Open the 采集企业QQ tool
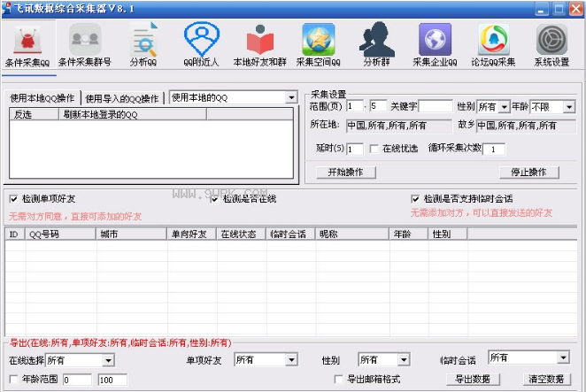Viewport: 586px width, 392px height. (435, 46)
